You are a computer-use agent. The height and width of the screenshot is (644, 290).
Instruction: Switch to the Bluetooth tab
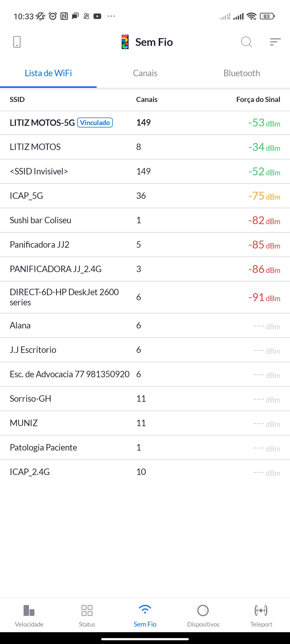[242, 73]
